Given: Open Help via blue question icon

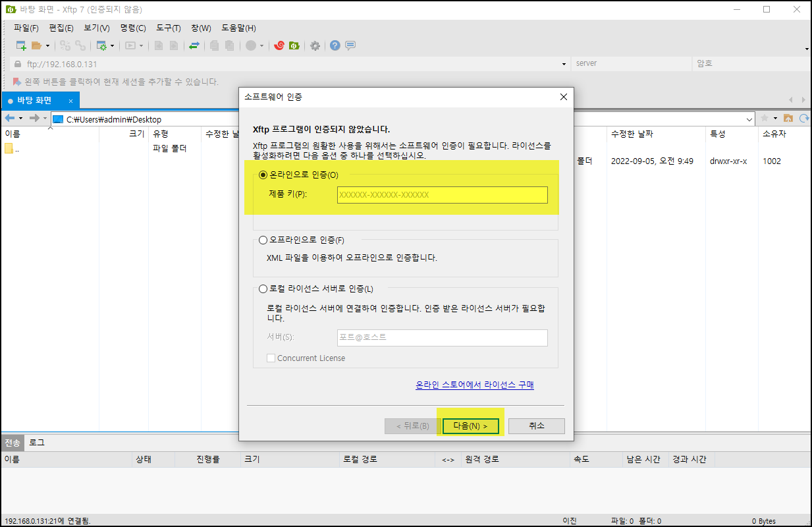Looking at the screenshot, I should [x=335, y=45].
